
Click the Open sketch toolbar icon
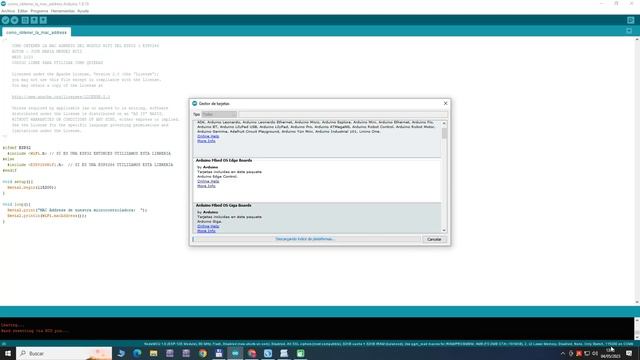click(x=34, y=20)
